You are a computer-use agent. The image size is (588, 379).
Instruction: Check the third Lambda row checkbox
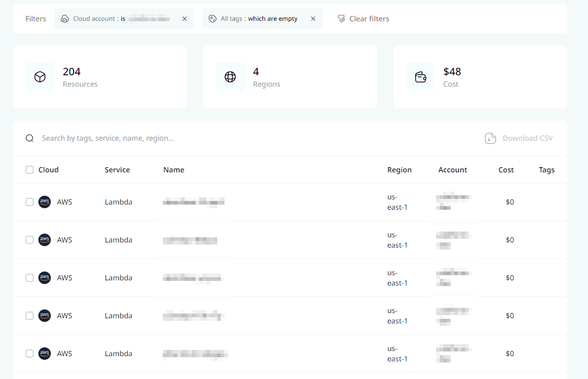(x=29, y=278)
